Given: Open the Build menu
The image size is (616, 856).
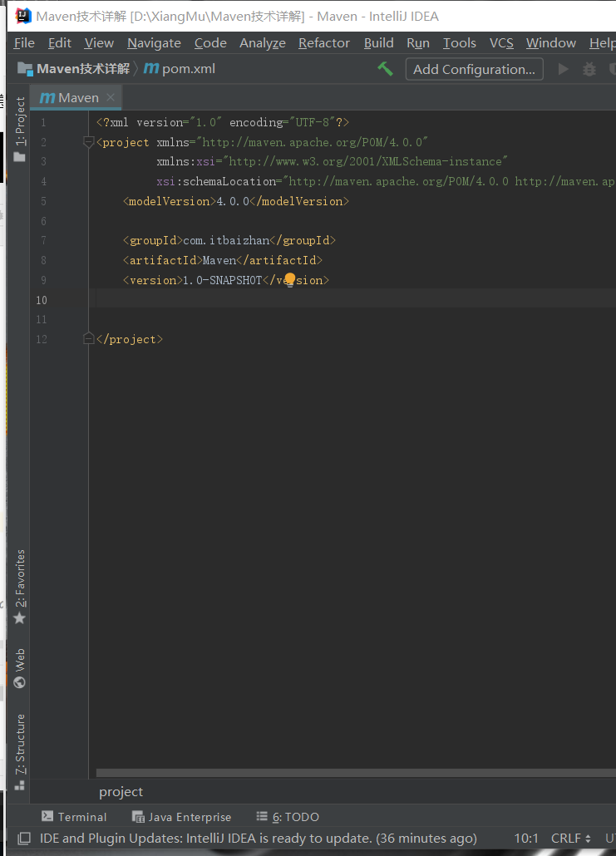Looking at the screenshot, I should point(378,43).
